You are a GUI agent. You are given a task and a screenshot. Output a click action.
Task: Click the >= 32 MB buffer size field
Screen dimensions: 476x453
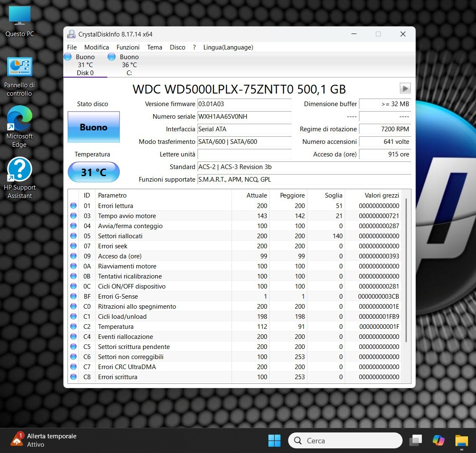[385, 104]
